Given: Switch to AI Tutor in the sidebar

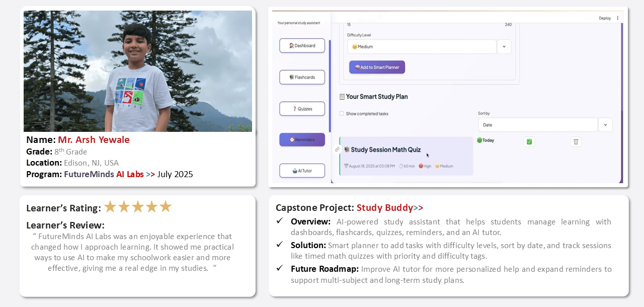Looking at the screenshot, I should click(302, 171).
